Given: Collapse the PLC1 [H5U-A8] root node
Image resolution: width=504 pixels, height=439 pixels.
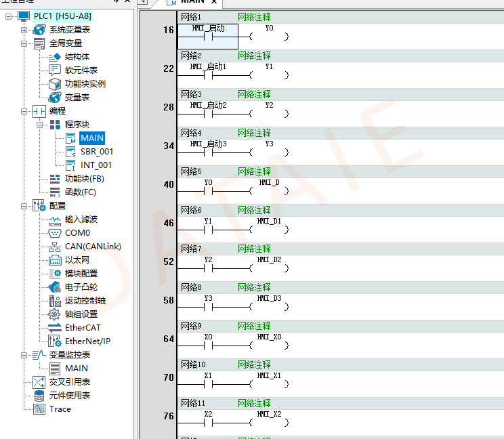Looking at the screenshot, I should click(x=8, y=16).
